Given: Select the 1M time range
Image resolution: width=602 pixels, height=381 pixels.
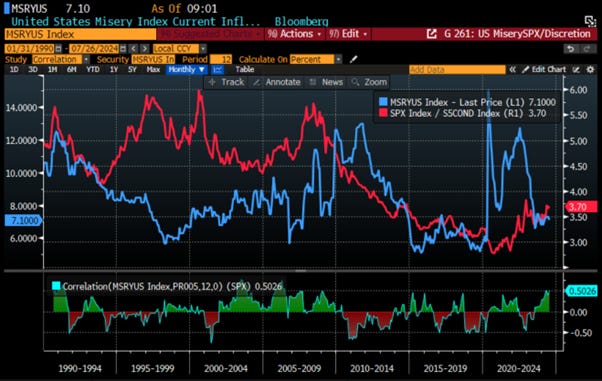Looking at the screenshot, I should pos(52,70).
